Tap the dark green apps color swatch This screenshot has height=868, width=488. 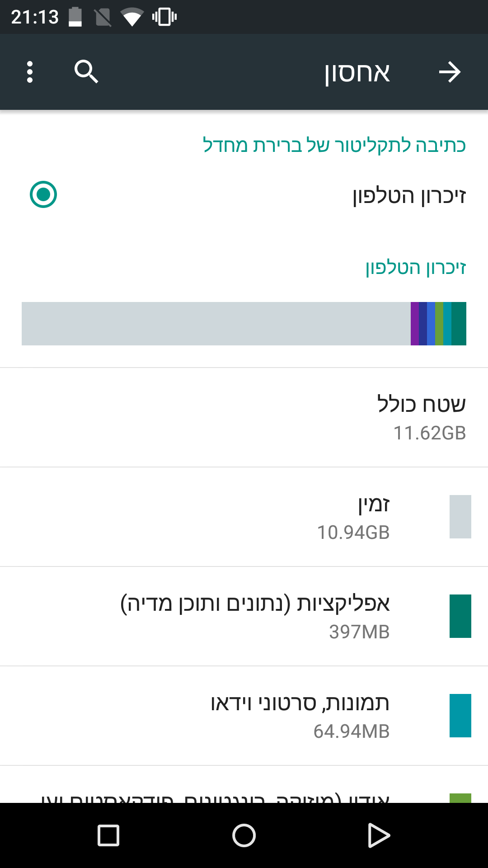(460, 616)
